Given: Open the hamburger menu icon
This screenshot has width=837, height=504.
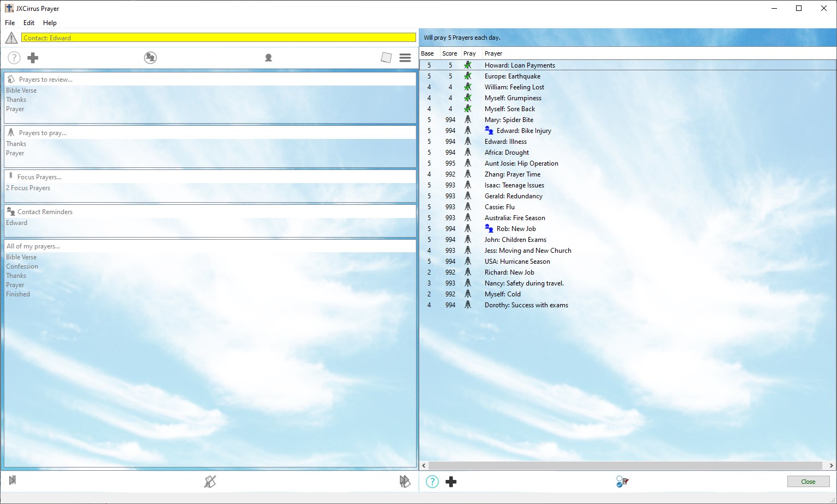Looking at the screenshot, I should pyautogui.click(x=405, y=58).
